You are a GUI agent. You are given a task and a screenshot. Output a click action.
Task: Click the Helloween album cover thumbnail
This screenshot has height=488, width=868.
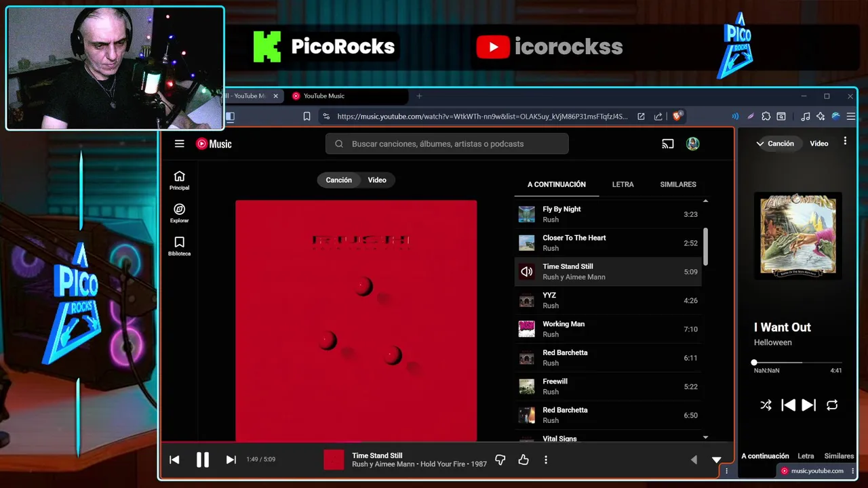coord(798,235)
